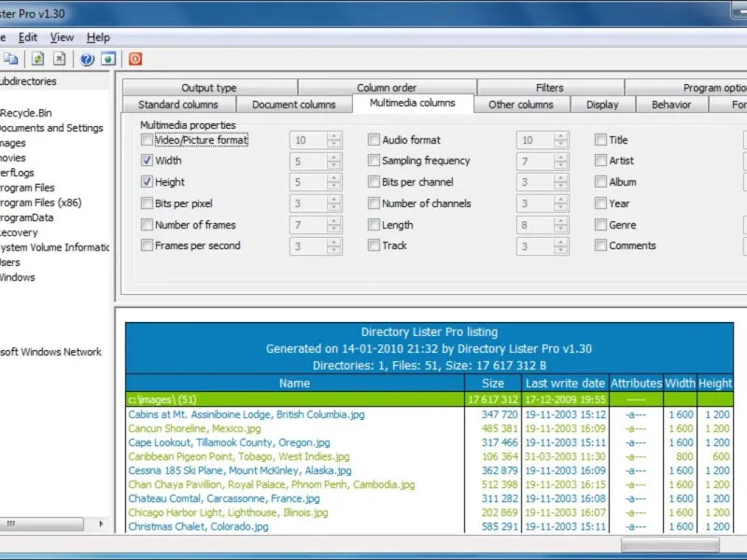Image resolution: width=747 pixels, height=560 pixels.
Task: Click the Size column header
Action: [493, 383]
